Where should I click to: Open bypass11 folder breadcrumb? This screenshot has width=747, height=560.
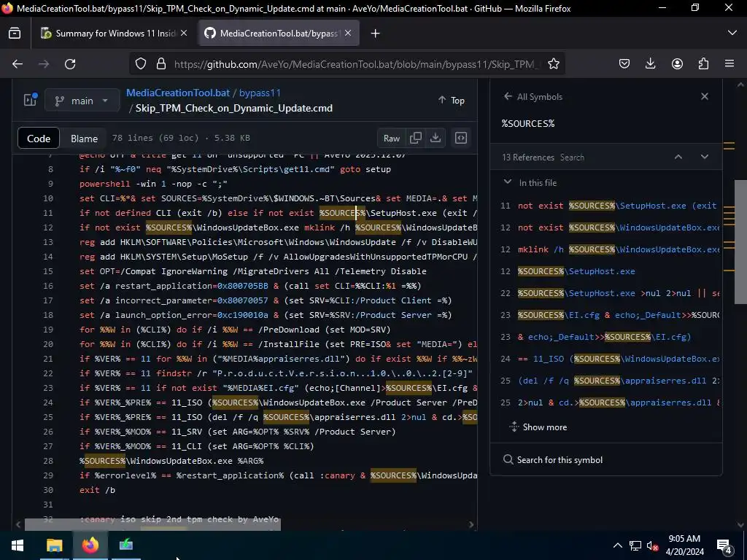(260, 93)
